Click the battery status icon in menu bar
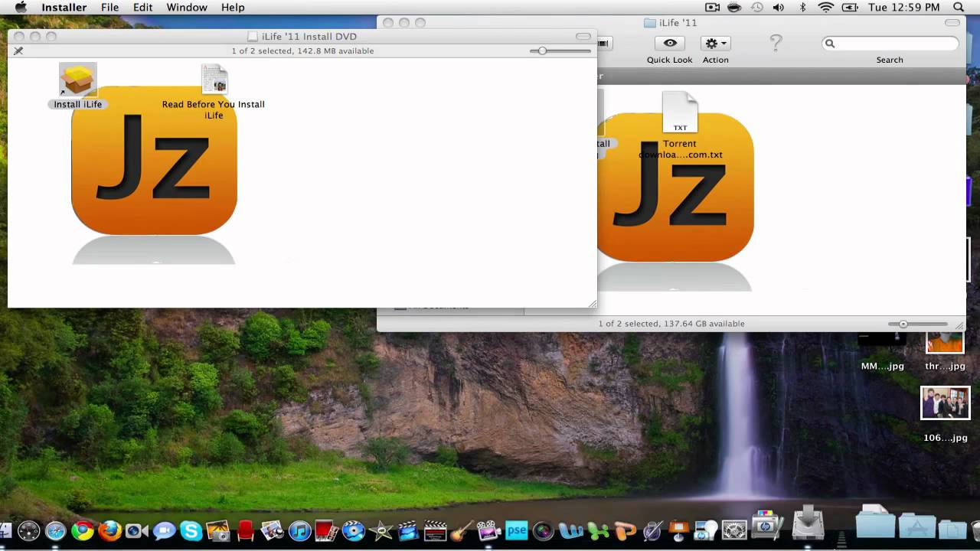980x551 pixels. (850, 7)
